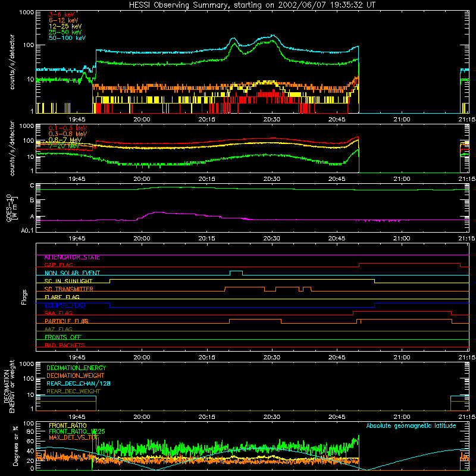Click the FLARE_FLAG label
Image resolution: width=476 pixels, height=476 pixels.
62,297
